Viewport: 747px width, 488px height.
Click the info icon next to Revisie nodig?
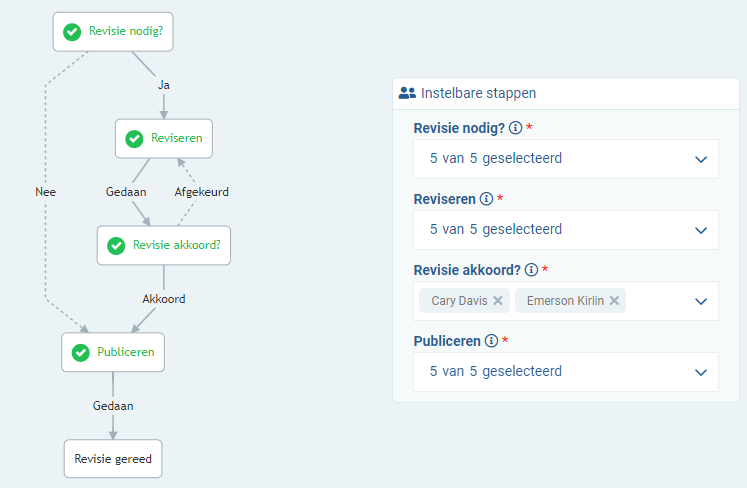tap(515, 128)
